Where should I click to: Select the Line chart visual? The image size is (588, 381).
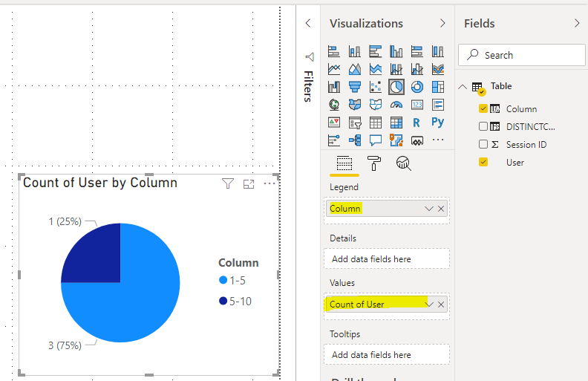pyautogui.click(x=334, y=69)
